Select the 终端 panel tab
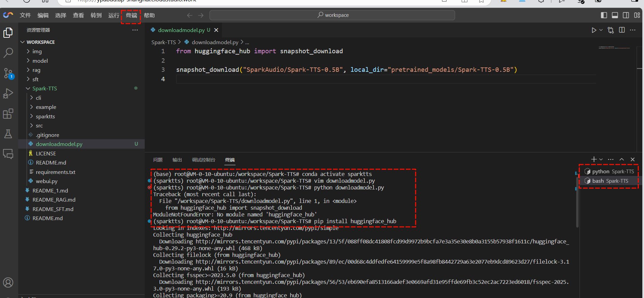The width and height of the screenshot is (644, 298). [230, 160]
